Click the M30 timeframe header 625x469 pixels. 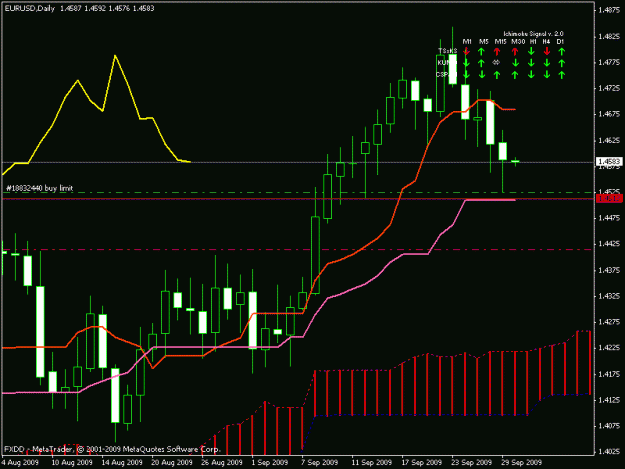tap(518, 41)
